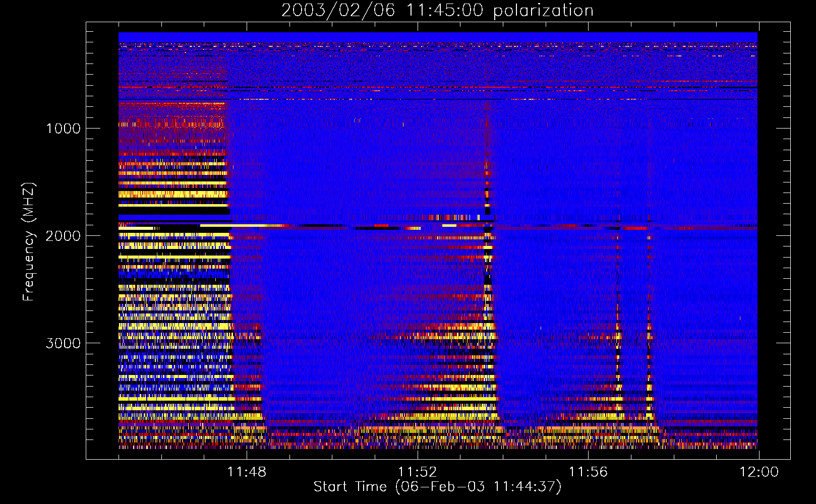Screen dimensions: 816x504
Task: Click the 11:48 time tick label
Action: coord(247,472)
